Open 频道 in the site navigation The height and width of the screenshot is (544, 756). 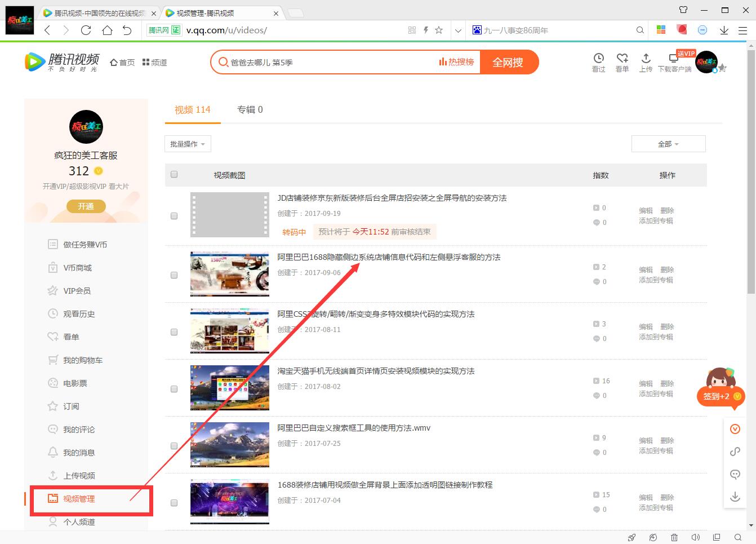coord(154,63)
